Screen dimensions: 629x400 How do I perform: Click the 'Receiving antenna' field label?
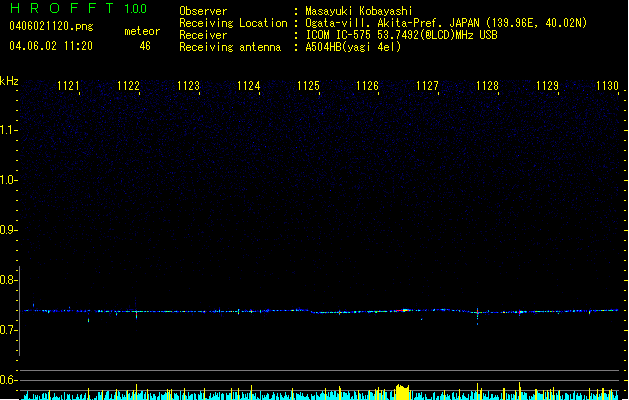tap(230, 47)
